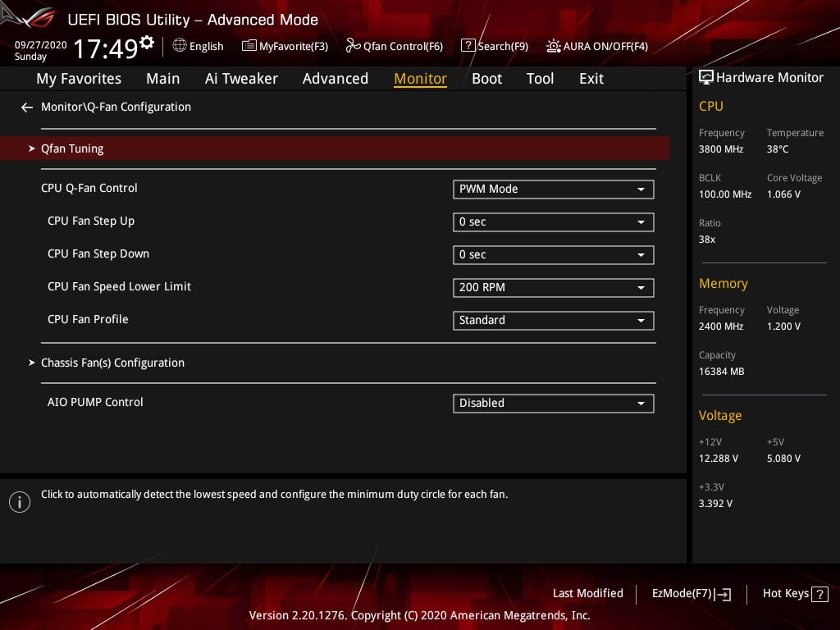The image size is (840, 630).
Task: Open the Boot tab
Action: click(x=487, y=79)
